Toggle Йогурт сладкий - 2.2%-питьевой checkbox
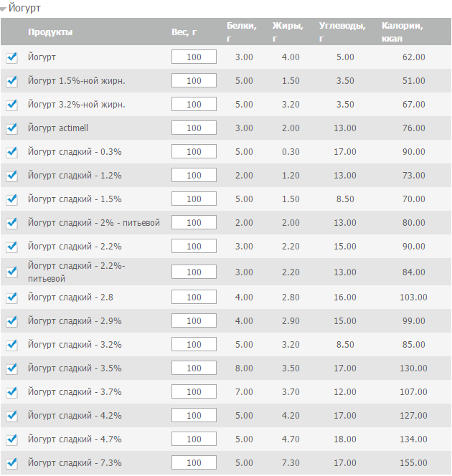This screenshot has width=452, height=476. coord(11,272)
